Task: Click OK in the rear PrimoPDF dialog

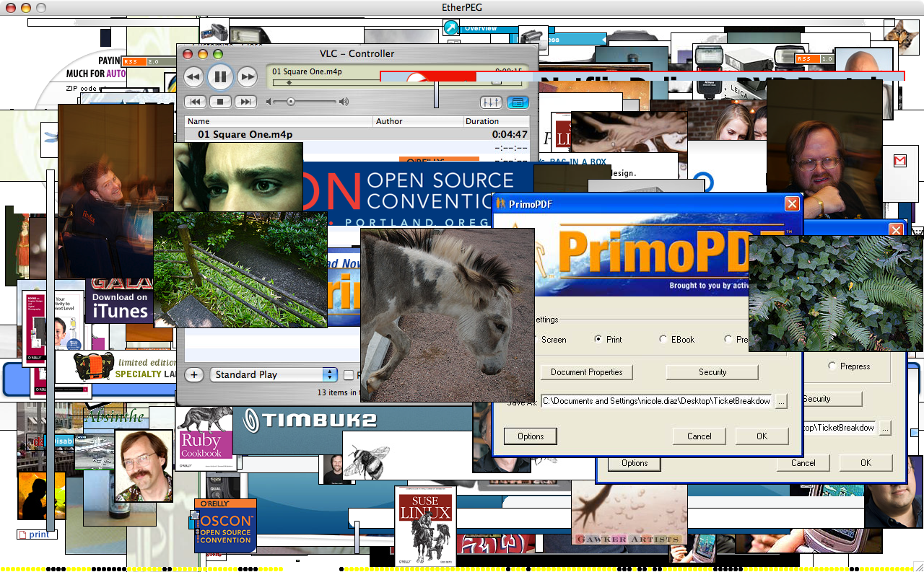Action: [x=866, y=463]
